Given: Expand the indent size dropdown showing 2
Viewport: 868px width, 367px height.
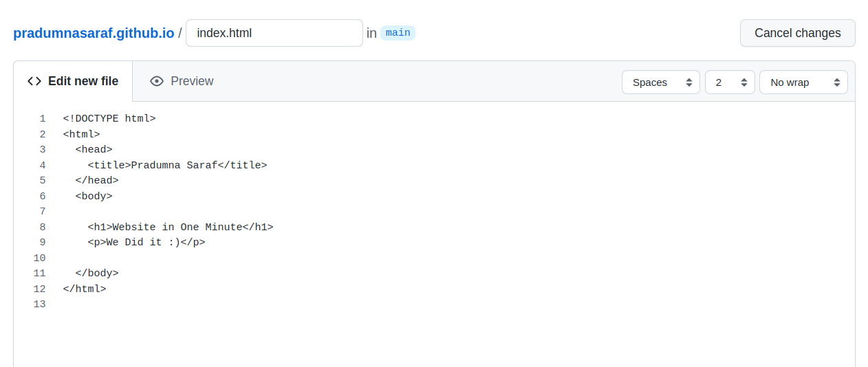Looking at the screenshot, I should (x=730, y=82).
